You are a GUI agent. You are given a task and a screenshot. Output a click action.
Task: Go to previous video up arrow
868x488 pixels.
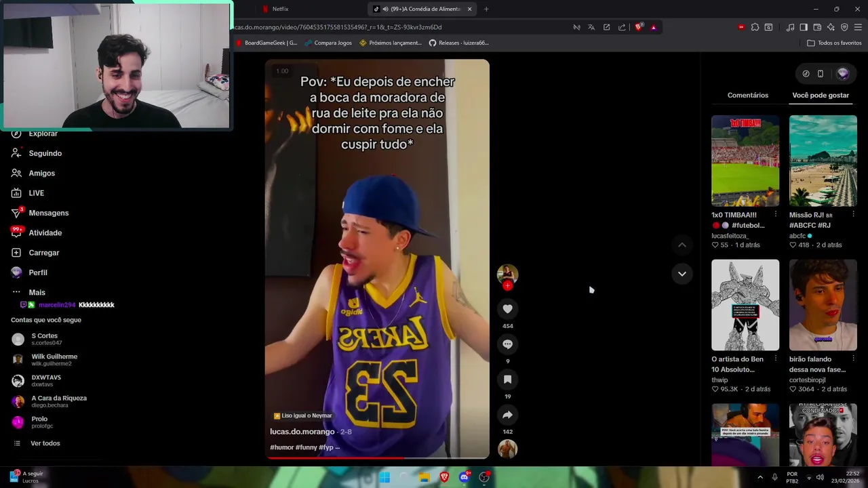[682, 245]
